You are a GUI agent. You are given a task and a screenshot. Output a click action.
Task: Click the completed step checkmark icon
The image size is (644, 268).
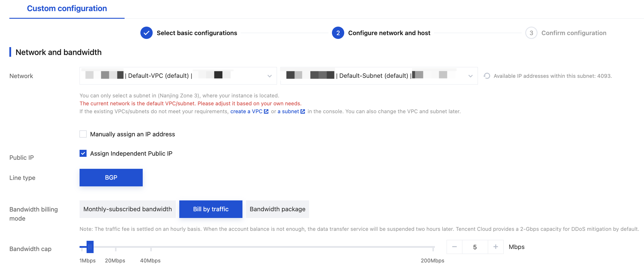click(147, 33)
